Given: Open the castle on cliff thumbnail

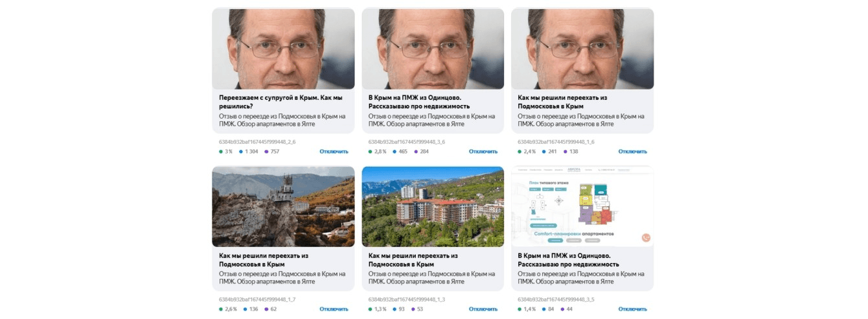Looking at the screenshot, I should (x=283, y=206).
